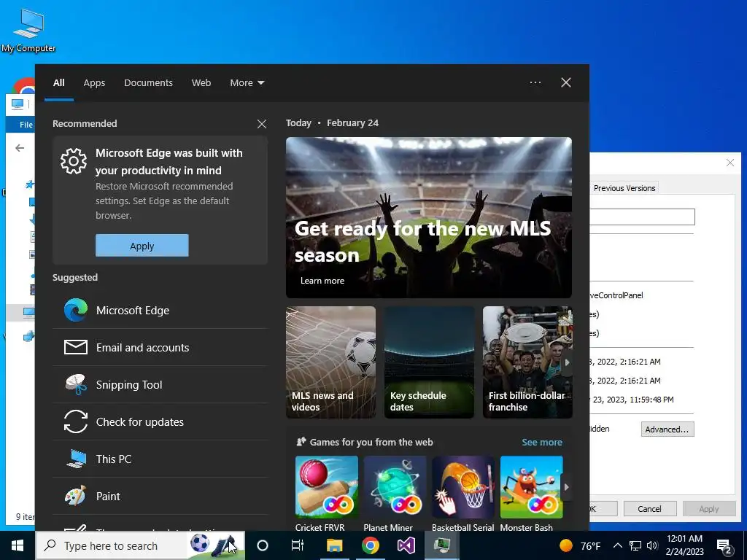The image size is (747, 560).
Task: Click the Windows Start button
Action: pyautogui.click(x=18, y=545)
